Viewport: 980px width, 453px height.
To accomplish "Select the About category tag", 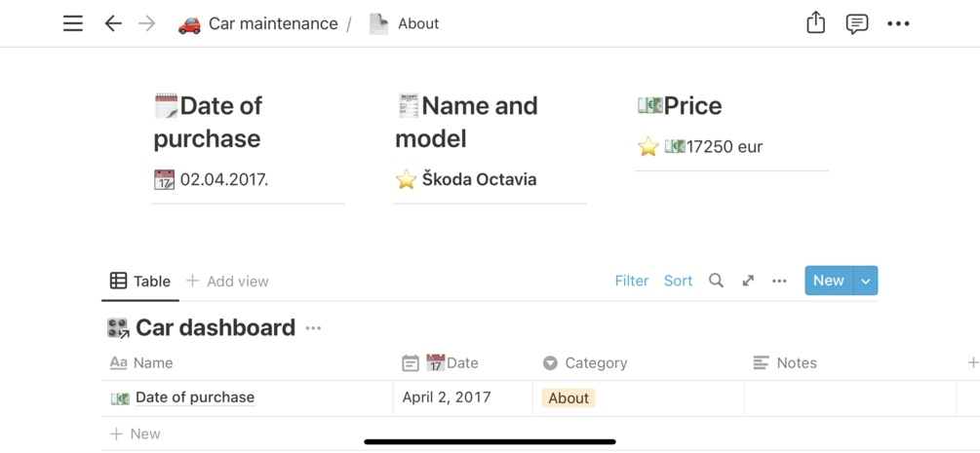I will point(568,397).
